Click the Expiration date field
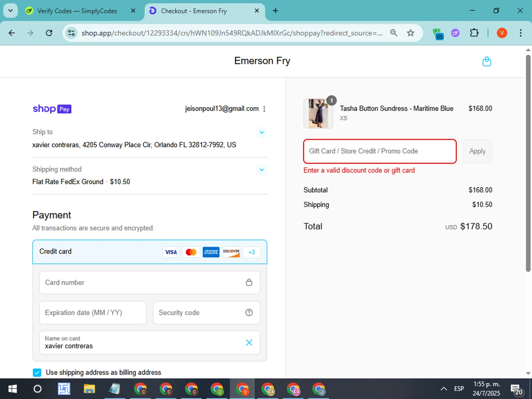The width and height of the screenshot is (532, 399). coord(93,313)
